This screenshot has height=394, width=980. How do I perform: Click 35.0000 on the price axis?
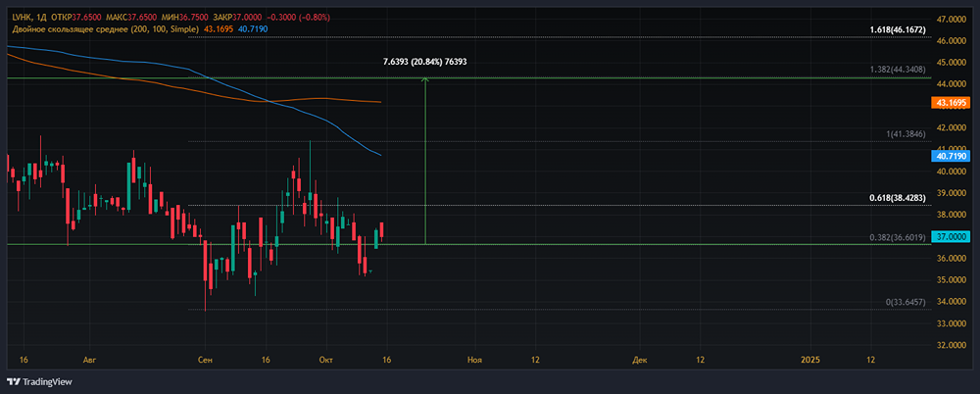pyautogui.click(x=952, y=280)
